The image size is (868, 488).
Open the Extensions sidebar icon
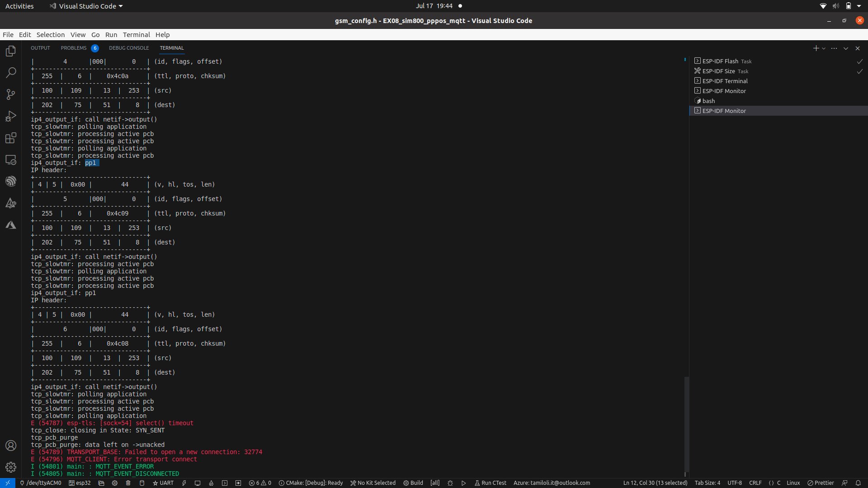click(11, 138)
